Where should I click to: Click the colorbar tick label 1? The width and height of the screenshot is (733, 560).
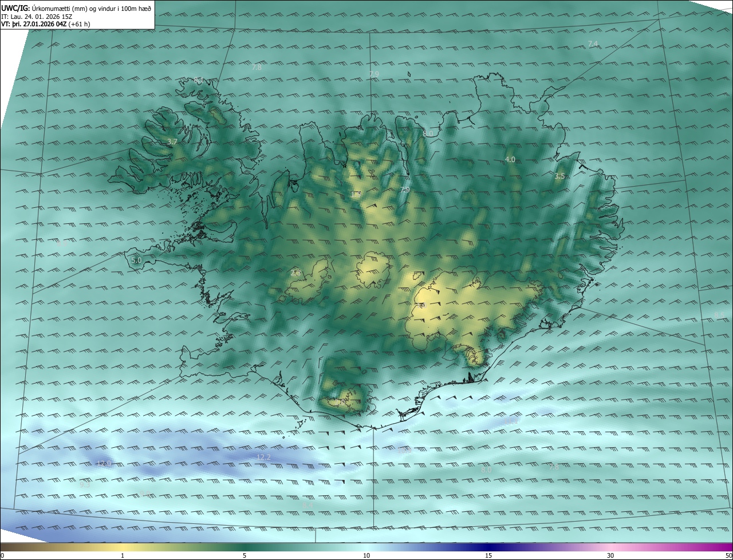coord(123,555)
